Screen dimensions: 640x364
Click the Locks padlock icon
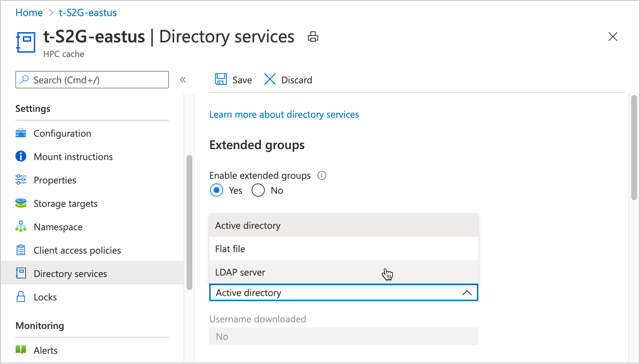pyautogui.click(x=21, y=297)
